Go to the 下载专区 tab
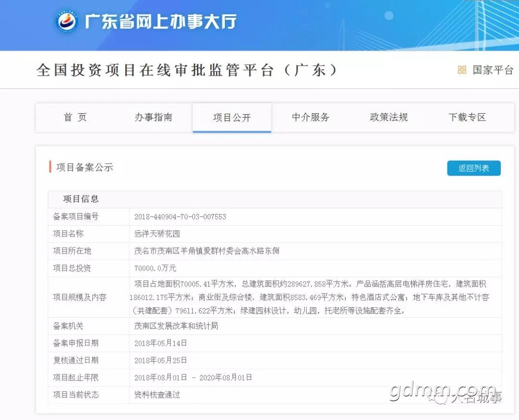 point(467,117)
